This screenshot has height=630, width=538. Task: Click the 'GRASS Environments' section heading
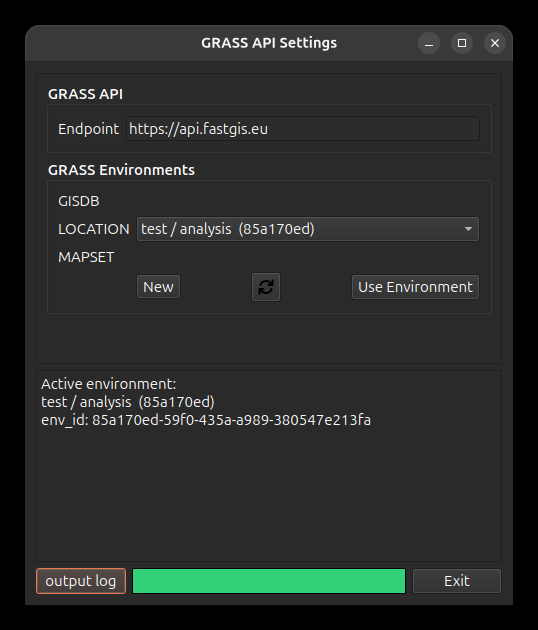click(121, 170)
